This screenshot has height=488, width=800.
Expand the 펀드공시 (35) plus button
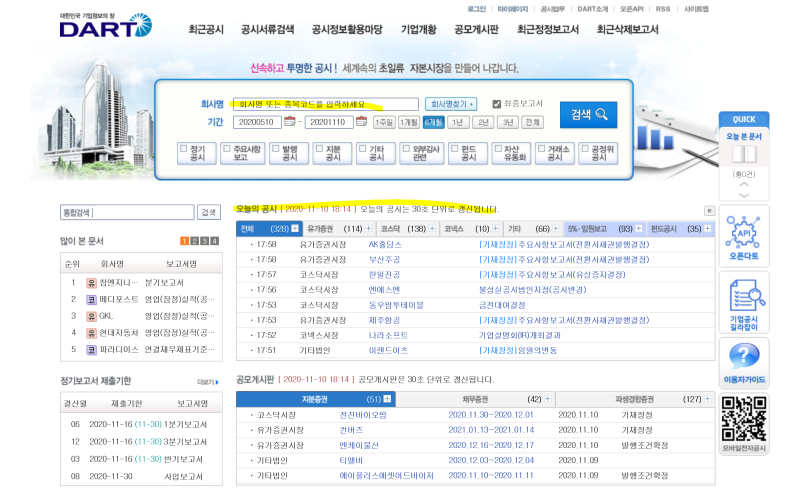(707, 229)
